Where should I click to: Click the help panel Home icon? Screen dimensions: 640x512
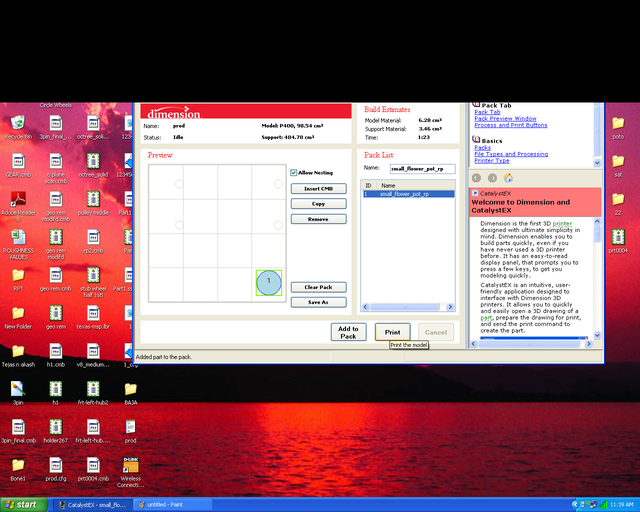click(508, 178)
